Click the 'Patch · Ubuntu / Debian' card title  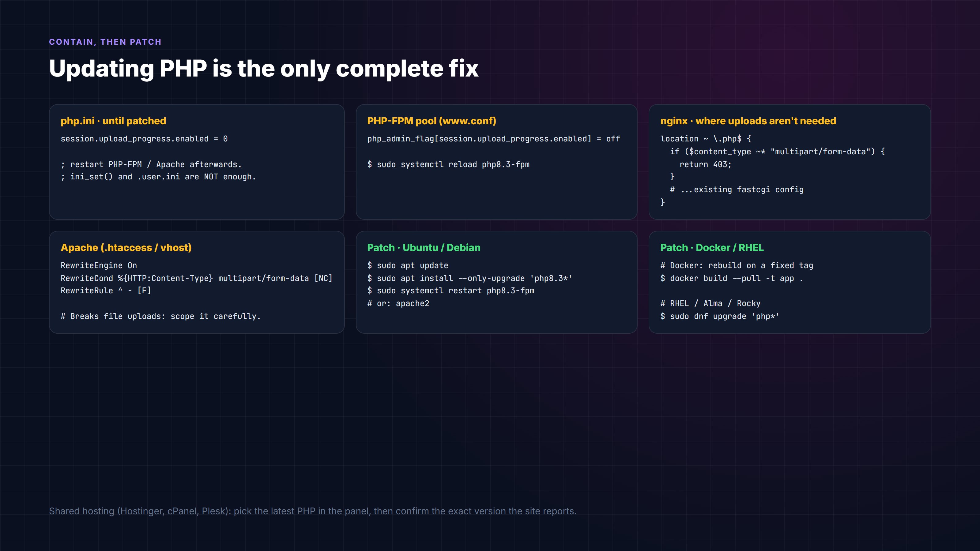pyautogui.click(x=424, y=248)
